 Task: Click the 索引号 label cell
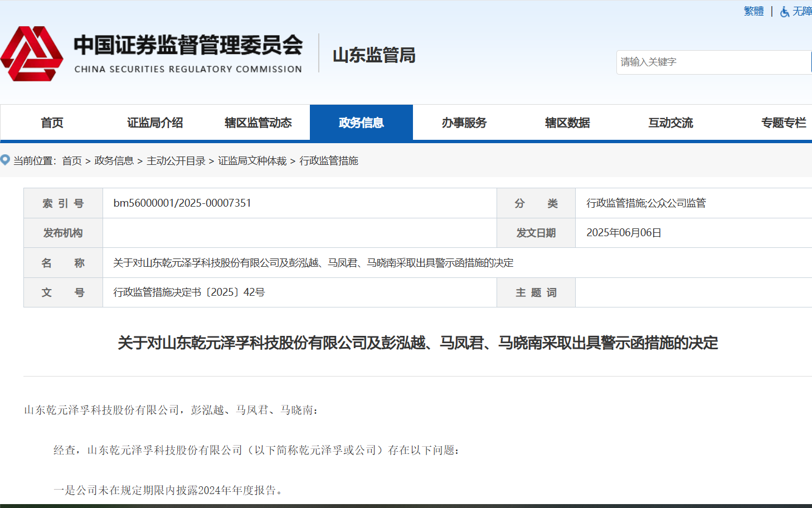(x=63, y=203)
